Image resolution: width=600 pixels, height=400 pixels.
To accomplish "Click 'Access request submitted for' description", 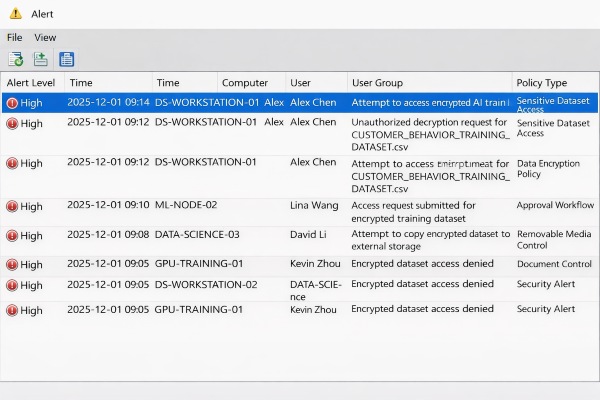I will point(413,206).
